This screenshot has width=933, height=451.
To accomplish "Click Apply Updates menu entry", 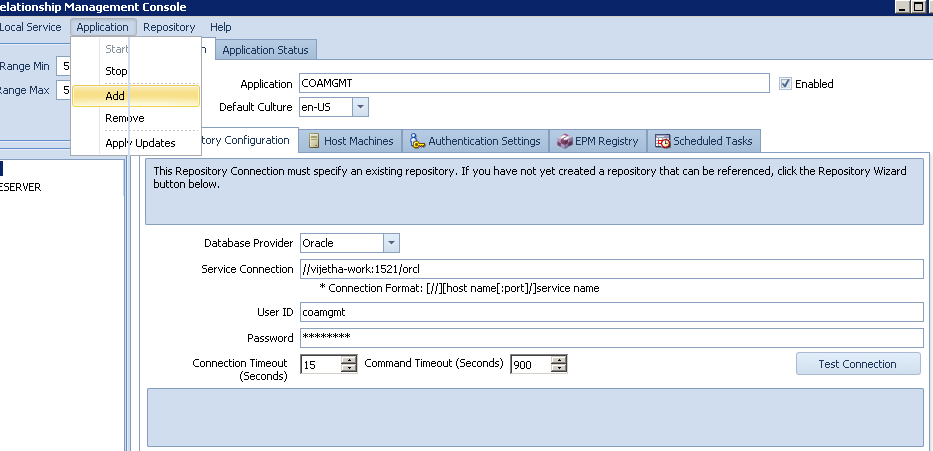I will pyautogui.click(x=140, y=143).
